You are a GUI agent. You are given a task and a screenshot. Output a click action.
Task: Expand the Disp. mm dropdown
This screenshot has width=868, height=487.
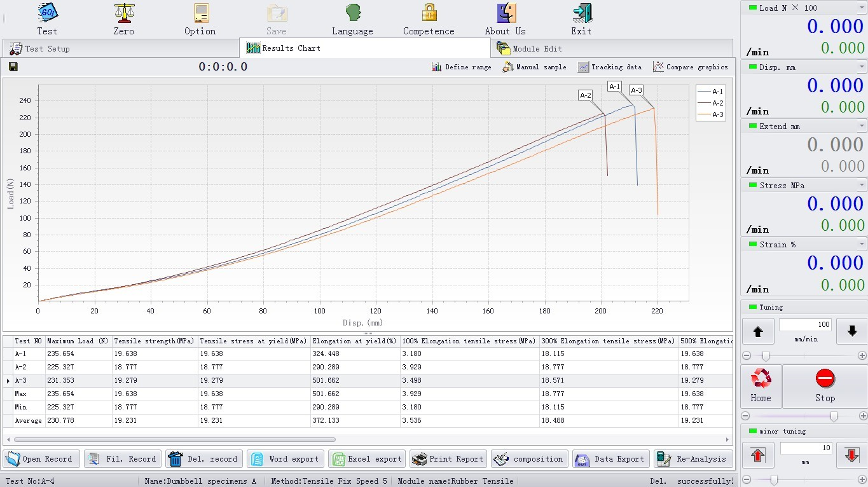[x=862, y=67]
